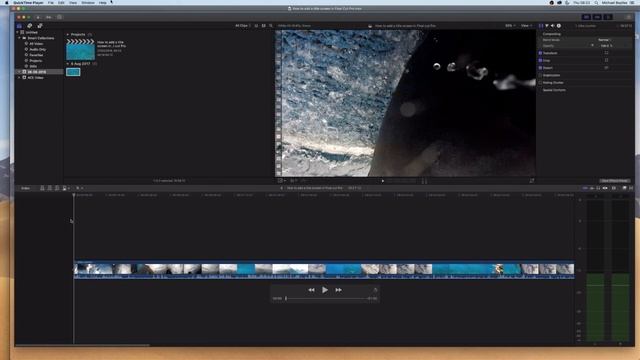
Task: Uncheck the Crop checkbox in inspector
Action: [540, 60]
